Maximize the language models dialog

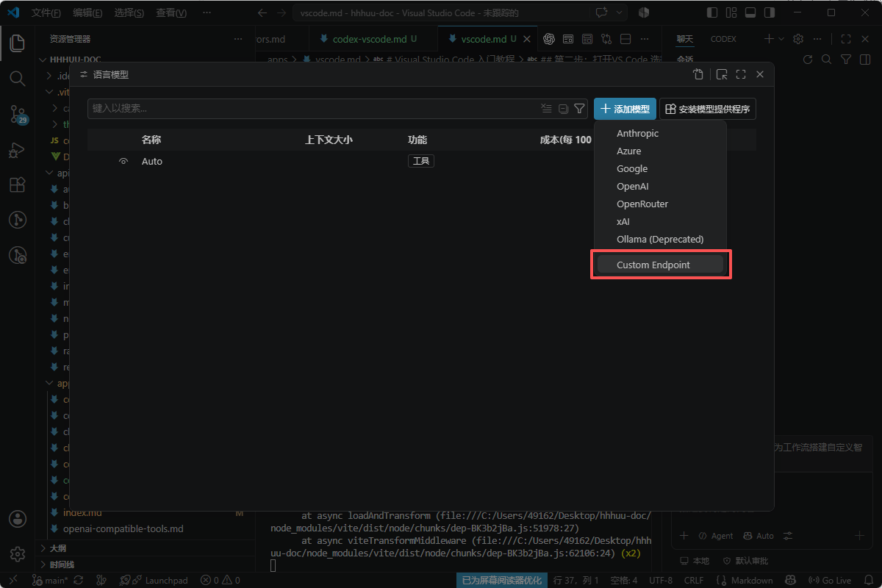[x=741, y=74]
